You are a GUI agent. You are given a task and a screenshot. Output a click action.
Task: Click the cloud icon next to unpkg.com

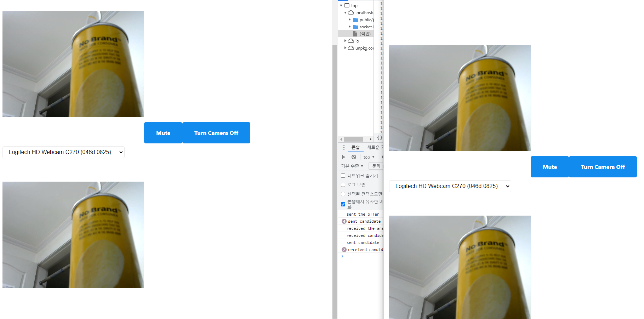coord(351,48)
